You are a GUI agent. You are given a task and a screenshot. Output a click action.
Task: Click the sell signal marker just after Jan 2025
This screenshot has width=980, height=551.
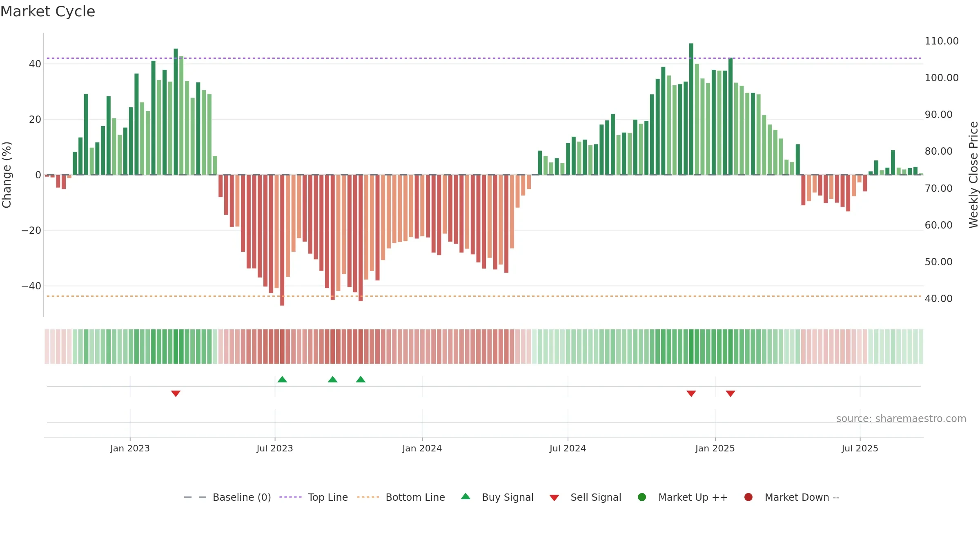point(731,393)
